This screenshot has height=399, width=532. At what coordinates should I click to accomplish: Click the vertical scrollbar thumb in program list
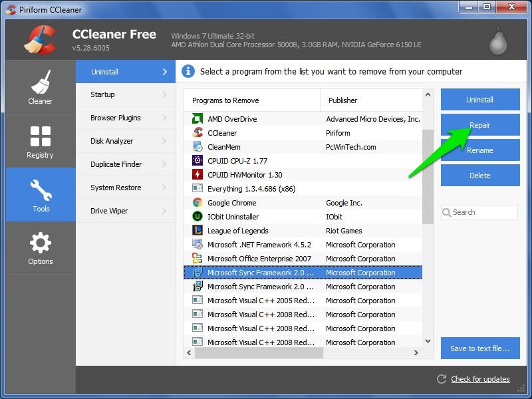[428, 176]
